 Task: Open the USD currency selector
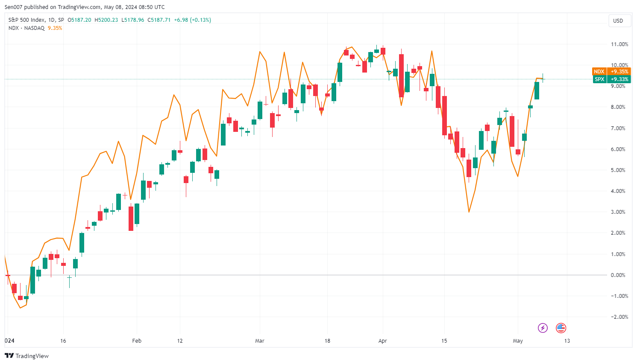pos(618,20)
